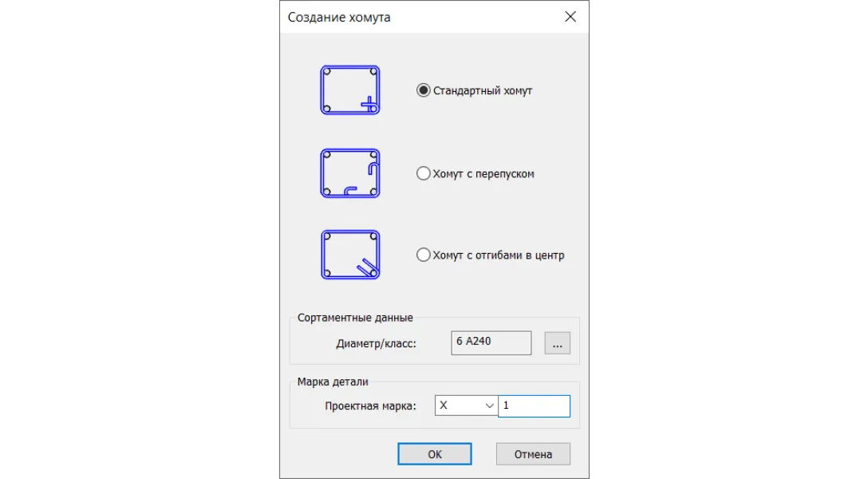Click the stirrup diagram with diagonal center bends
Image resolution: width=868 pixels, height=479 pixels.
click(350, 255)
